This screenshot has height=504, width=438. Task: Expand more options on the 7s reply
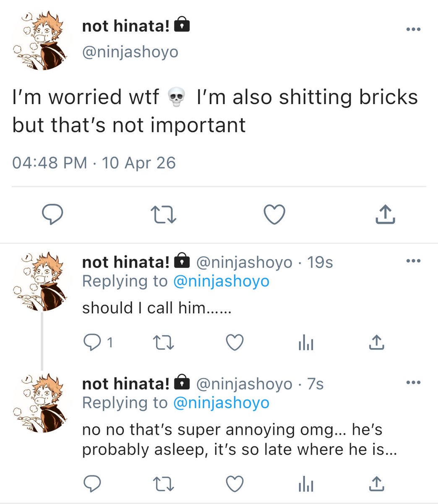(x=414, y=382)
